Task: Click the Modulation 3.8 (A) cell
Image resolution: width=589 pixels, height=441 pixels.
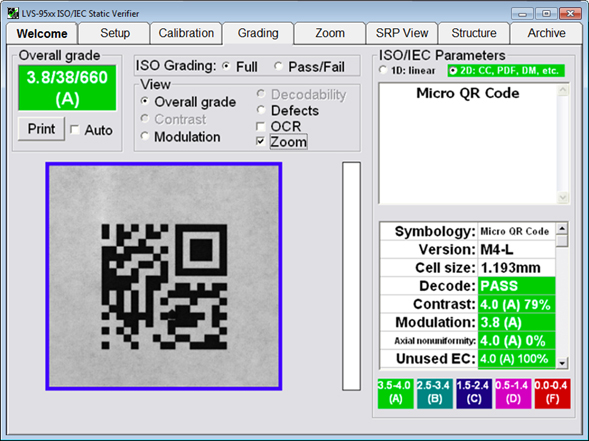Action: (517, 322)
